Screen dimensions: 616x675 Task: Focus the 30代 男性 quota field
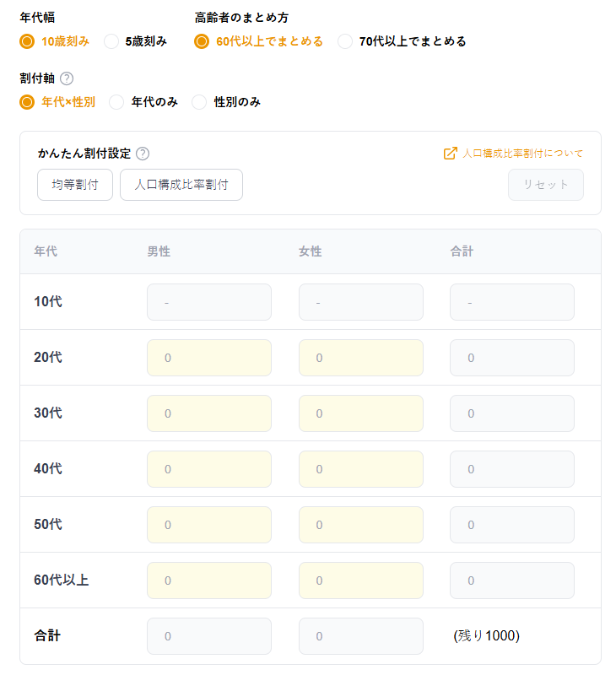209,413
